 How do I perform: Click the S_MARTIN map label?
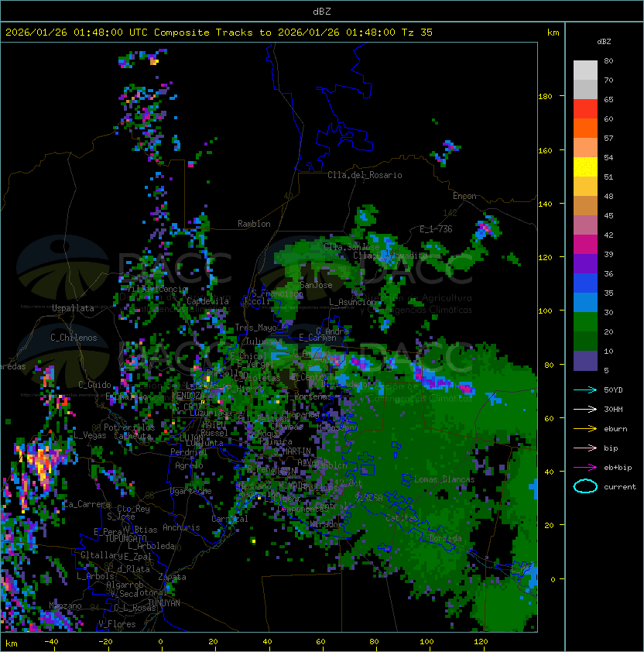(292, 451)
